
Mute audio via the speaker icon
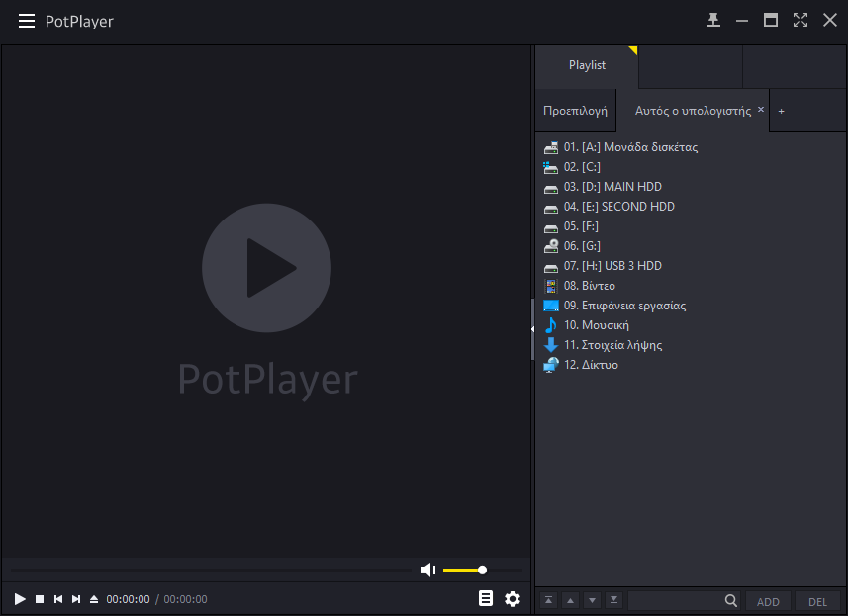[x=427, y=571]
